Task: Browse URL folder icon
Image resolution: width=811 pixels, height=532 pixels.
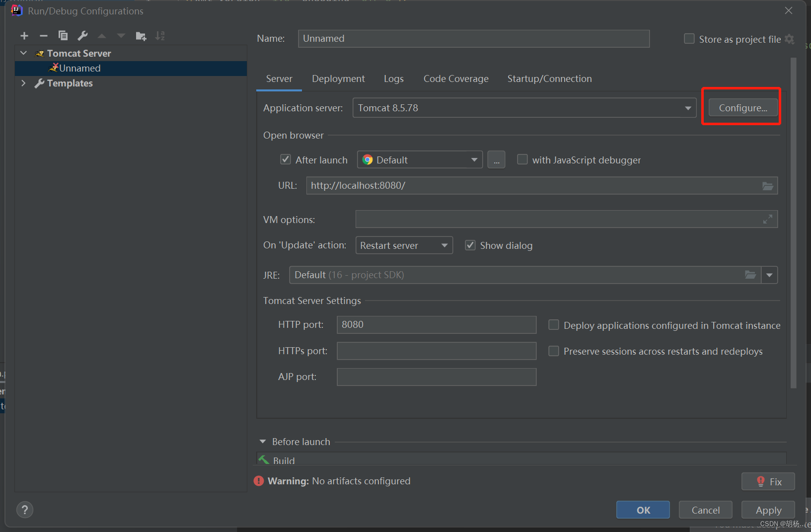Action: click(768, 186)
